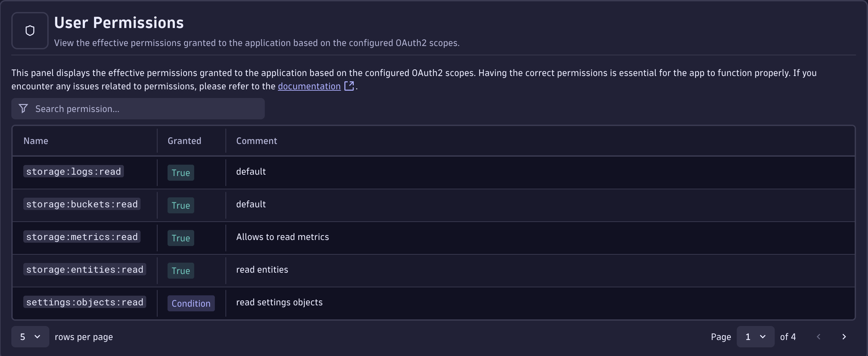Select the settings:objects:read permission badge
This screenshot has width=868, height=356.
[84, 302]
